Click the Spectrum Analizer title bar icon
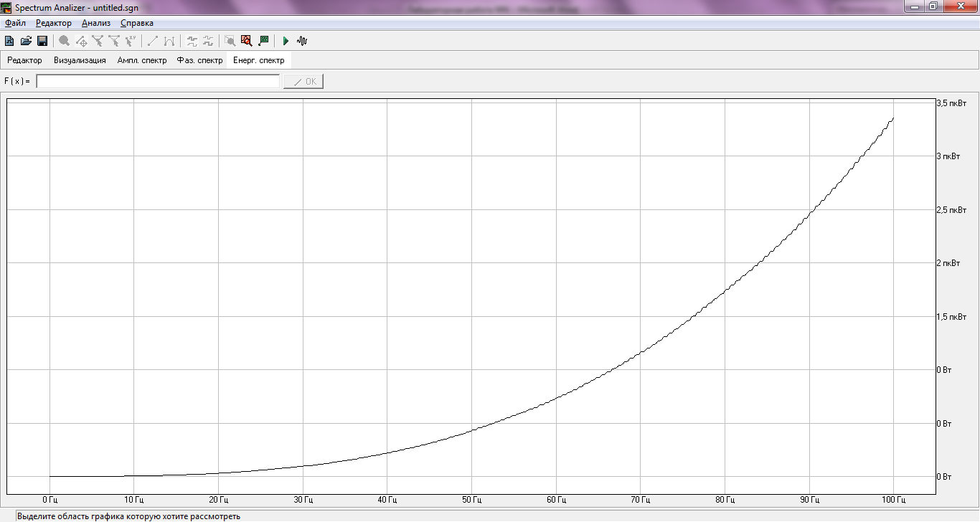The width and height of the screenshot is (980, 522). pyautogui.click(x=6, y=6)
